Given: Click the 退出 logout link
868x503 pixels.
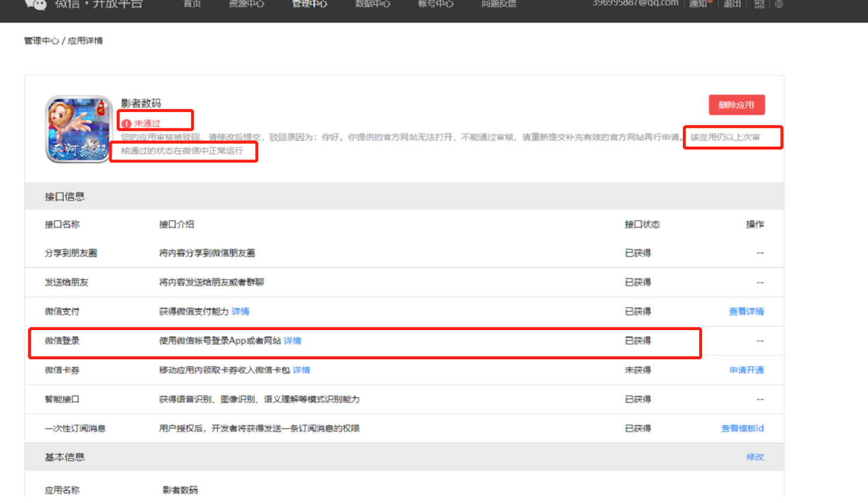Looking at the screenshot, I should click(x=732, y=4).
